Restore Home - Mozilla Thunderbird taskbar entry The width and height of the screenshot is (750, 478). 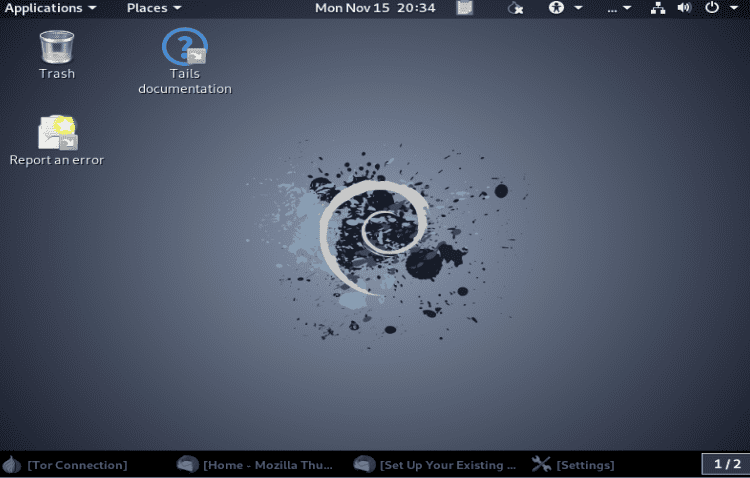[x=254, y=465]
